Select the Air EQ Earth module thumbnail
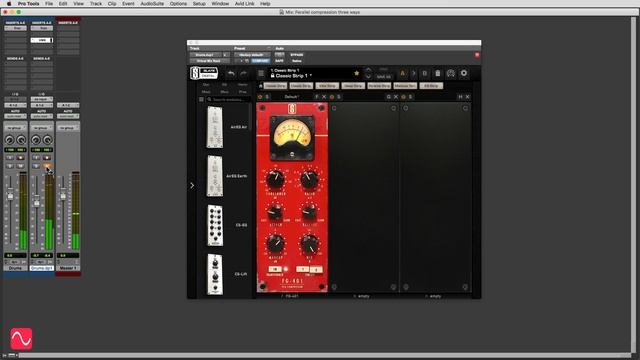The height and width of the screenshot is (360, 640). (215, 176)
